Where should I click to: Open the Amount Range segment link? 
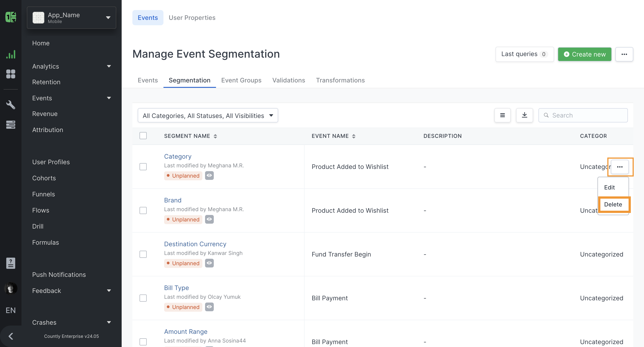point(186,332)
